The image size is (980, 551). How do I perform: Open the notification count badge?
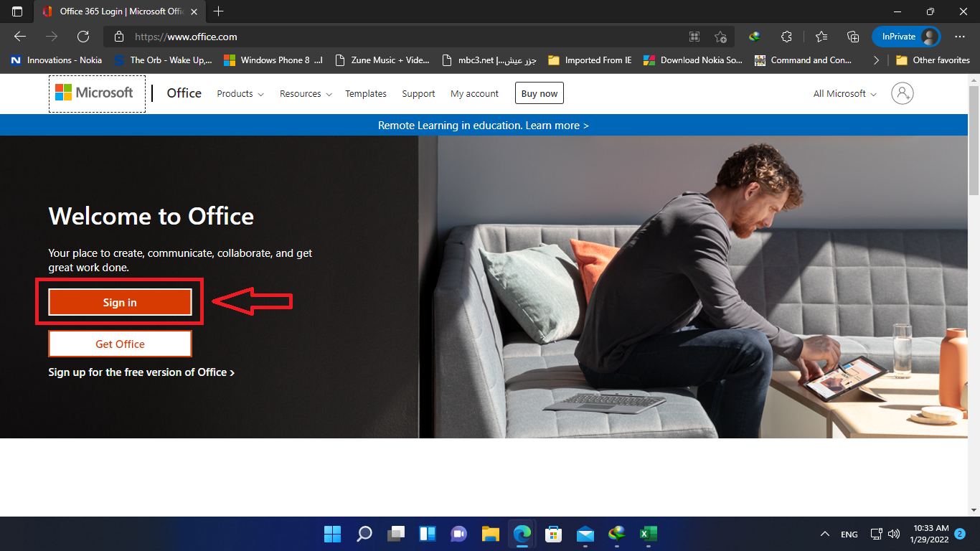960,534
